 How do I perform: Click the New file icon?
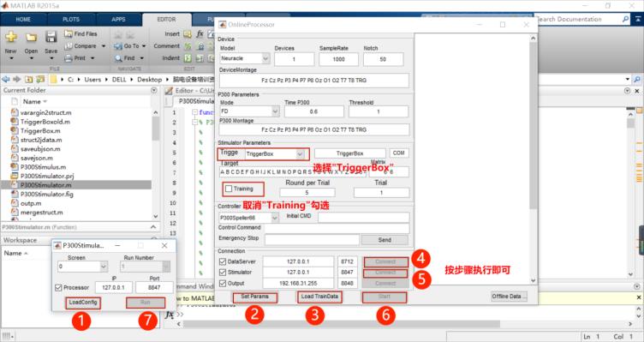click(x=11, y=38)
